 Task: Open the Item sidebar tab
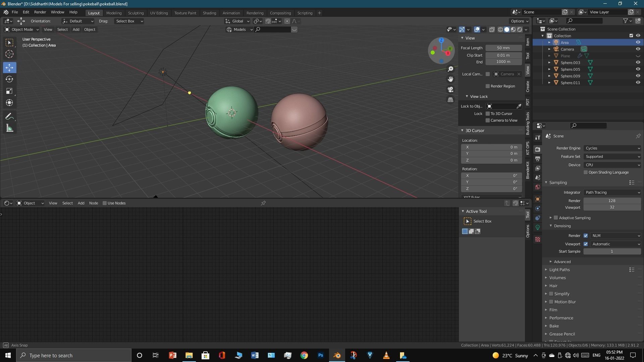528,42
